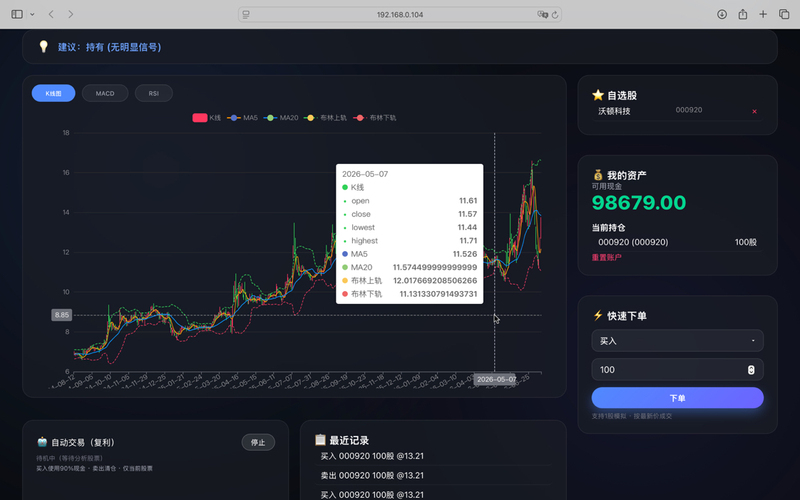
Task: Toggle the Safari sidebar icon
Action: 17,14
